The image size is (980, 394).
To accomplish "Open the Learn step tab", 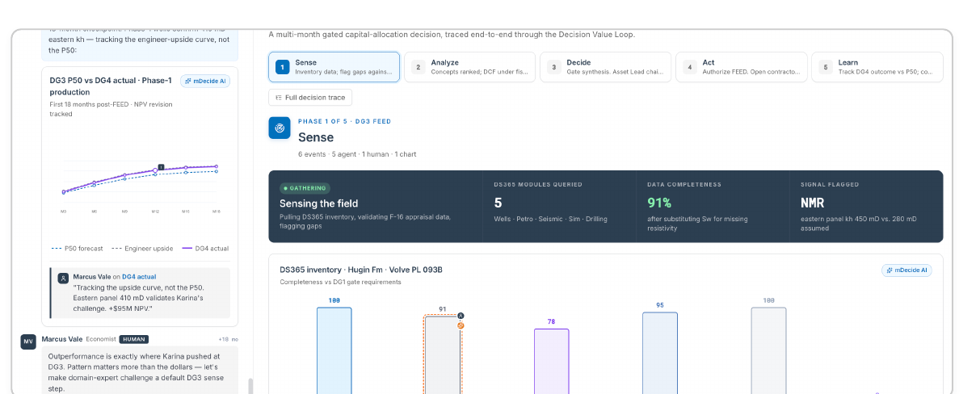I will (877, 67).
